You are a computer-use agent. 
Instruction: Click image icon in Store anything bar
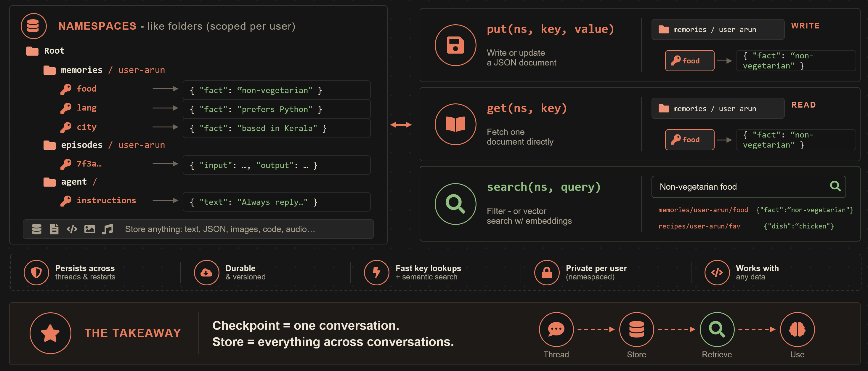pyautogui.click(x=90, y=229)
